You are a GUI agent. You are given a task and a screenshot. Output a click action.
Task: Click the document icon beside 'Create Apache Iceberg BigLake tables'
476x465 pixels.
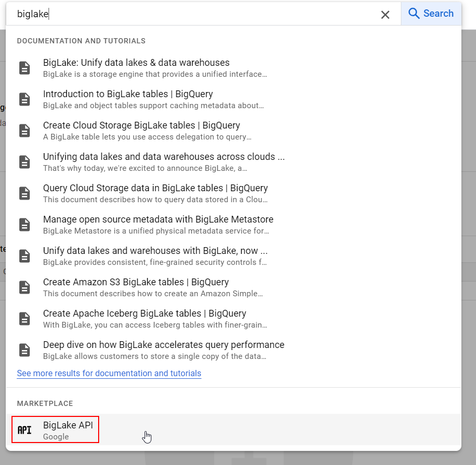[25, 319]
